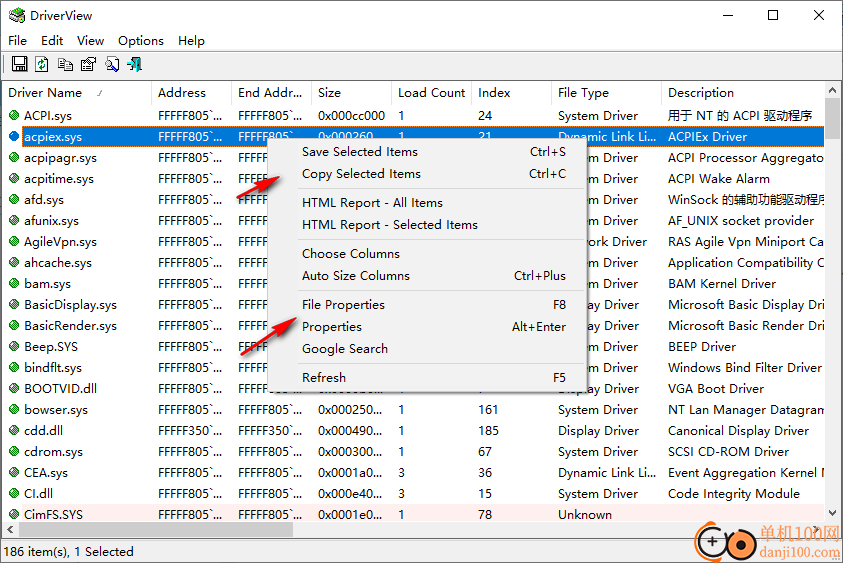Click the green icon beside CEA.sys
The width and height of the screenshot is (843, 563).
(15, 472)
